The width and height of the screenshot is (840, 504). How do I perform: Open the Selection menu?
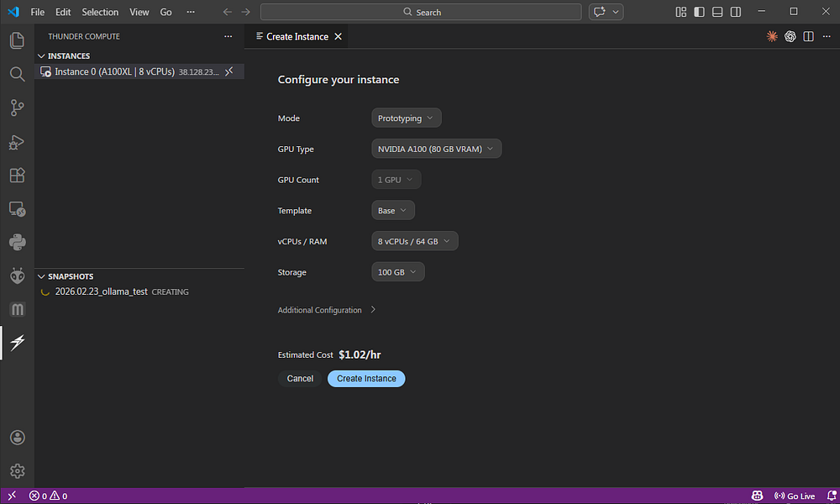point(100,12)
